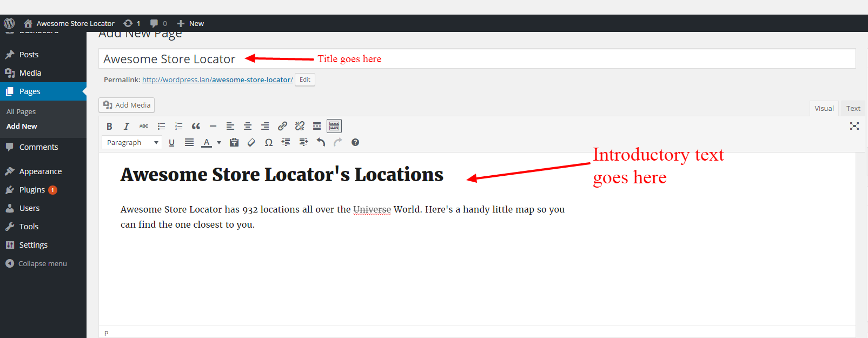
Task: Open the Settings menu
Action: pyautogui.click(x=43, y=245)
